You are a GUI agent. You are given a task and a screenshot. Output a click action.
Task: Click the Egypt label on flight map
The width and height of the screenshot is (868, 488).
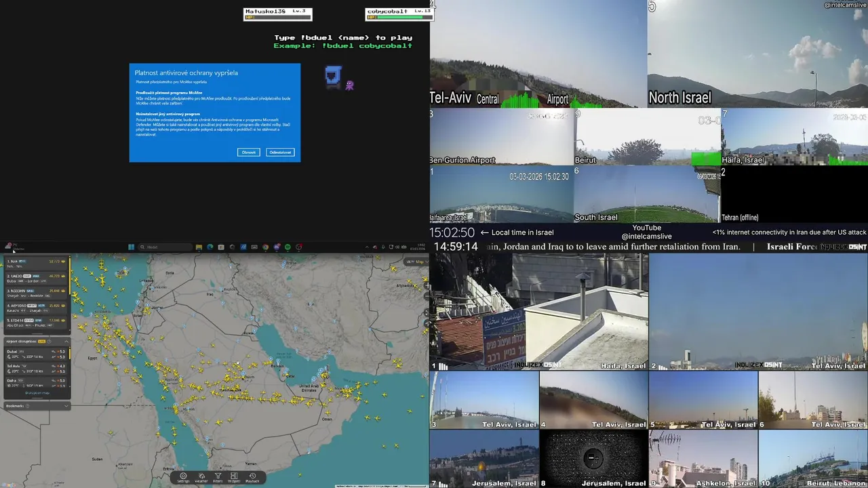coord(94,357)
